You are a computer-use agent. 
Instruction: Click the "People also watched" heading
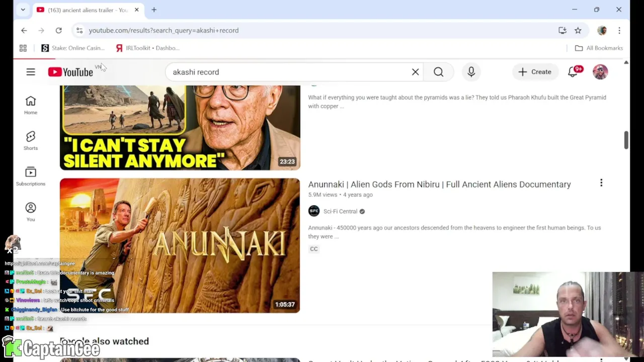(x=104, y=341)
